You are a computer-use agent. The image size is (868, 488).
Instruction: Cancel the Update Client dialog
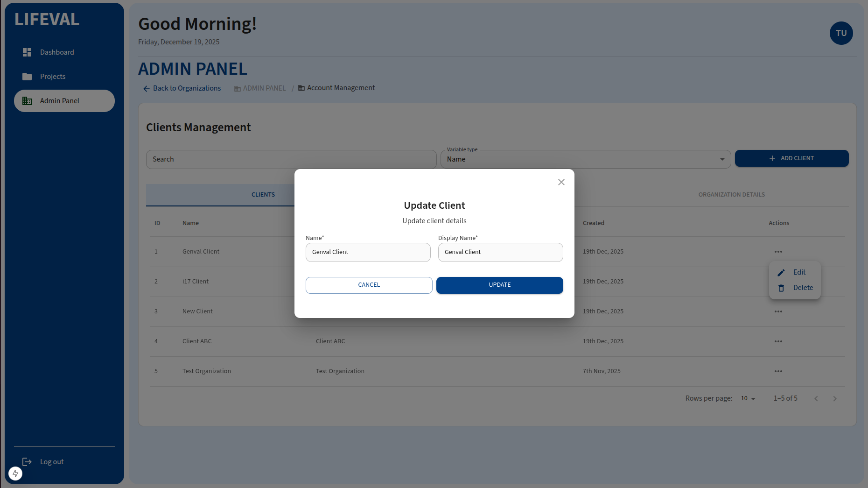(x=368, y=285)
